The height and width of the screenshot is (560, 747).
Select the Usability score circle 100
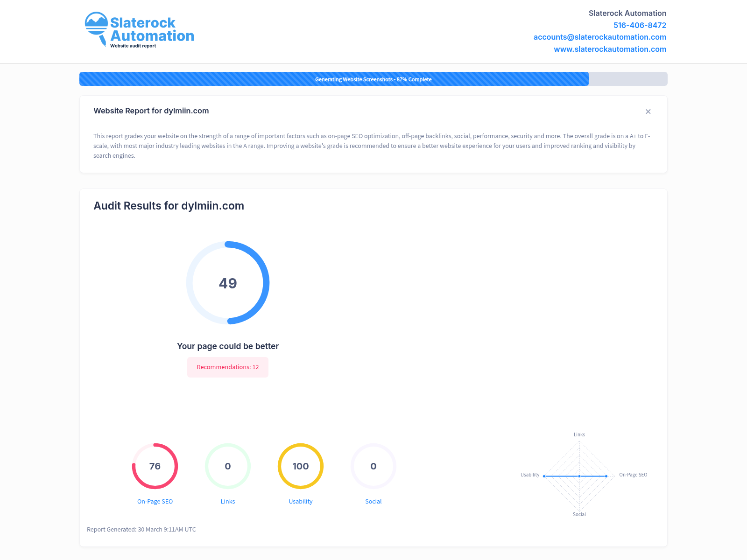click(x=301, y=466)
